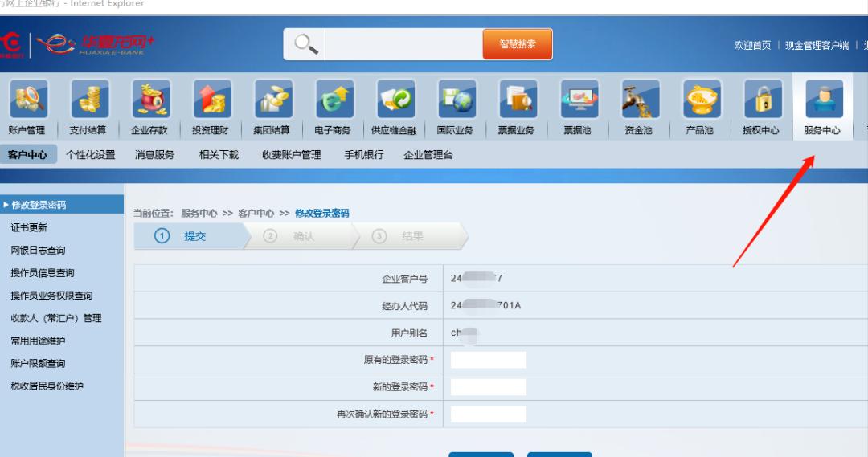
Task: Click step 2 确认 in the progress bar
Action: [x=300, y=236]
